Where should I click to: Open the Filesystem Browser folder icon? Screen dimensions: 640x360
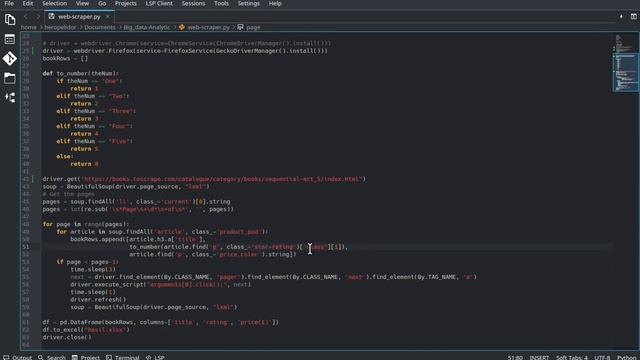click(10, 78)
